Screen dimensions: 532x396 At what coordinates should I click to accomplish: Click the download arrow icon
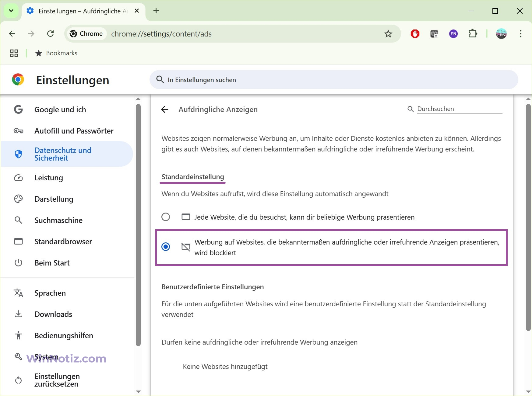pyautogui.click(x=18, y=314)
